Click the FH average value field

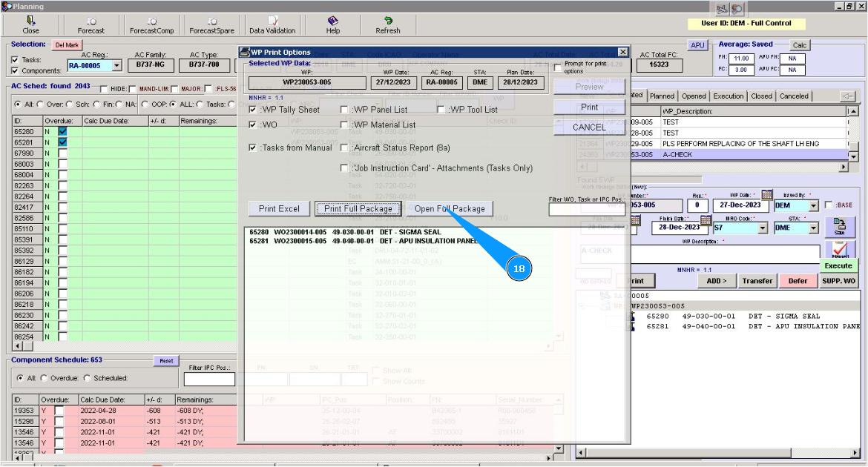point(741,58)
